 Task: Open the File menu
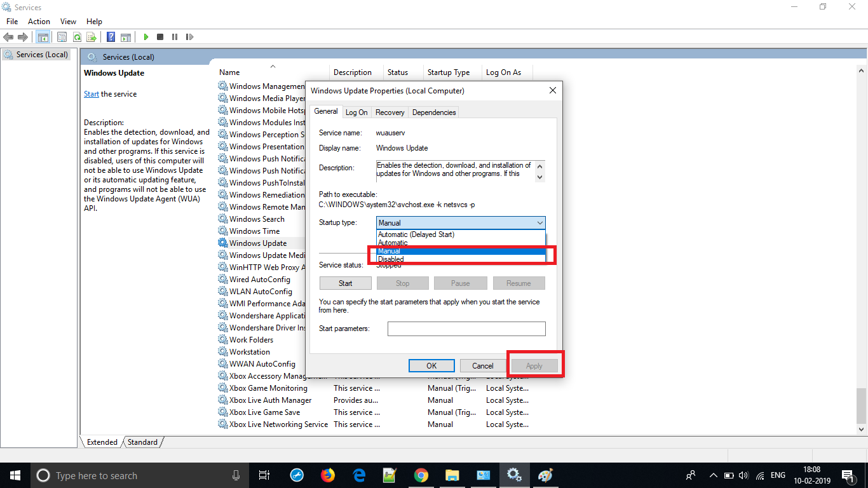12,22
